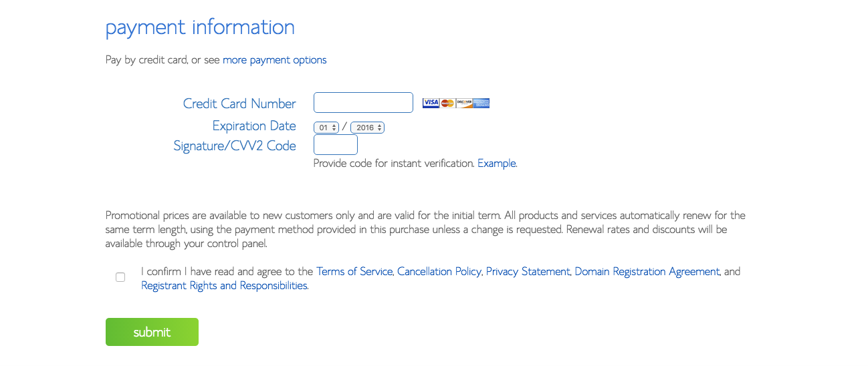Viewport: 868px width, 366px height.
Task: Open Registrant Rights and Responsibilities link
Action: 224,286
